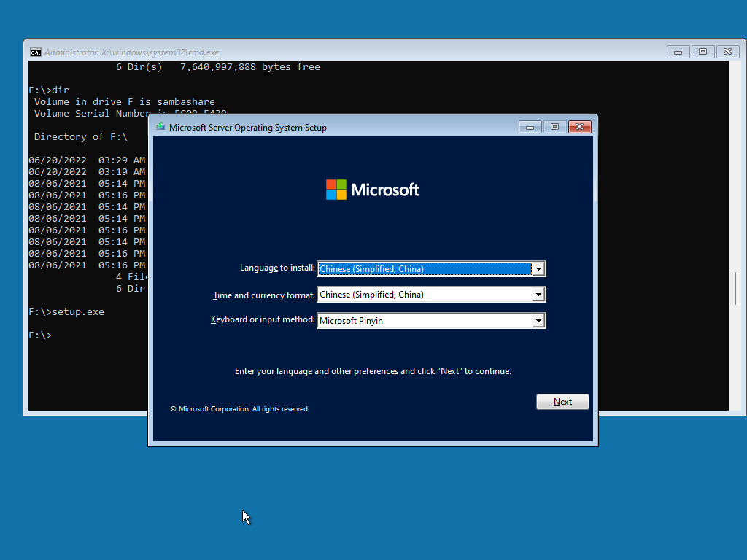747x560 pixels.
Task: Click the 'F:\>dir' command line in cmd
Action: click(49, 90)
